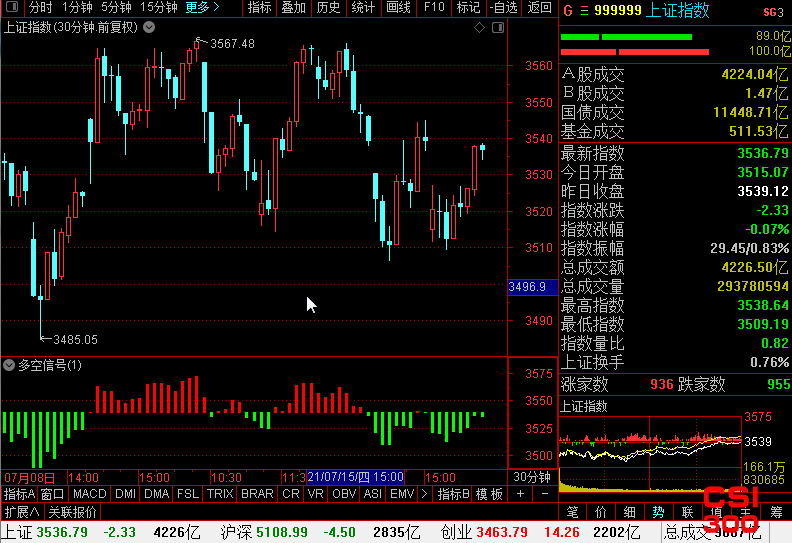Click the date label 21/07/15/四 15:00
This screenshot has width=792, height=543.
pos(356,477)
